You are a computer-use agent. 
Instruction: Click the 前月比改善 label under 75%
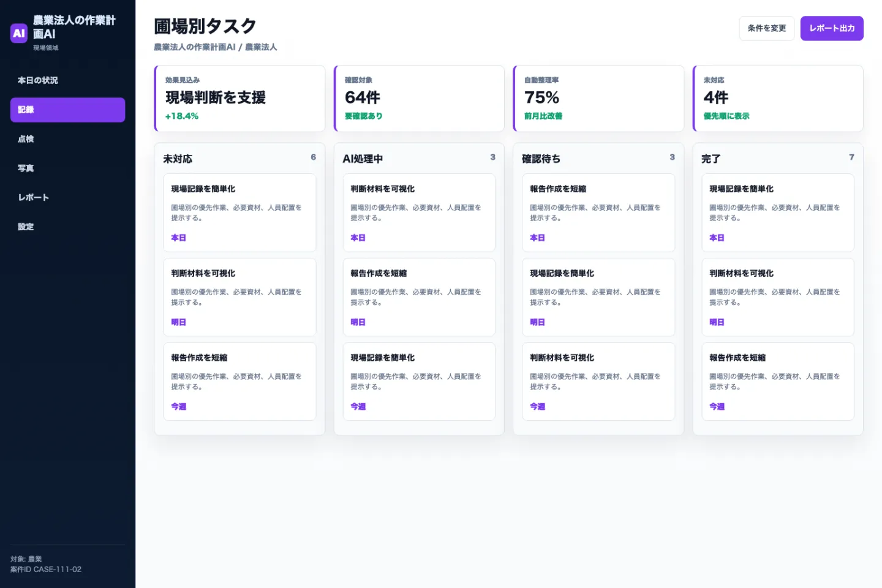click(543, 116)
